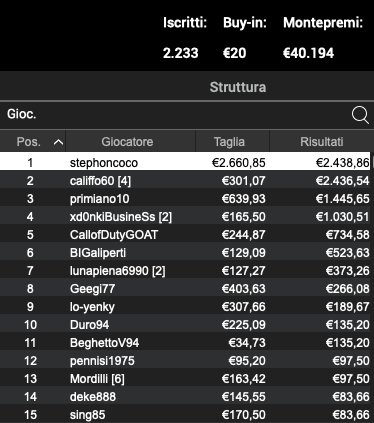This screenshot has height=423, width=374.
Task: Select the Mordilli [6] player row
Action: point(185,379)
